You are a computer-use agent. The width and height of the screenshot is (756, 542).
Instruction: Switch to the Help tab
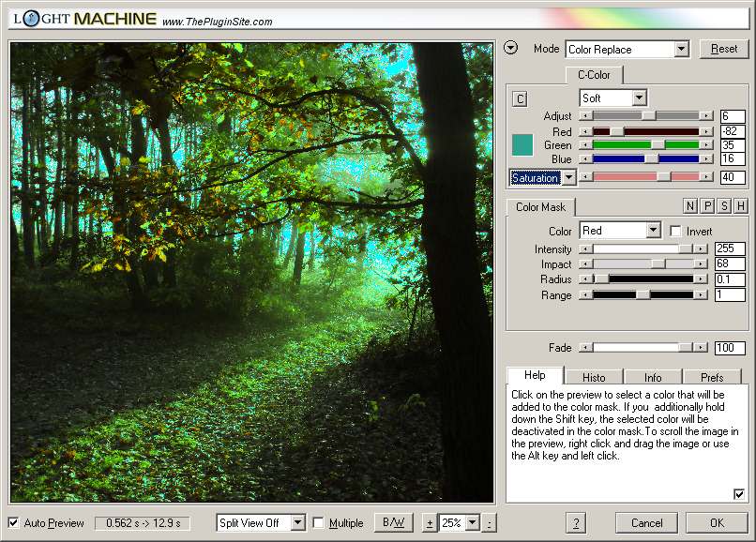535,375
